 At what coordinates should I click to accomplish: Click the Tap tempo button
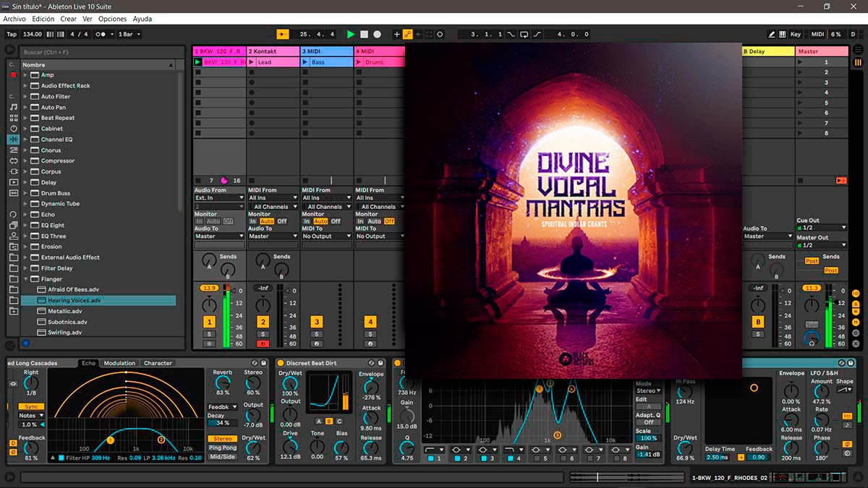coord(12,34)
